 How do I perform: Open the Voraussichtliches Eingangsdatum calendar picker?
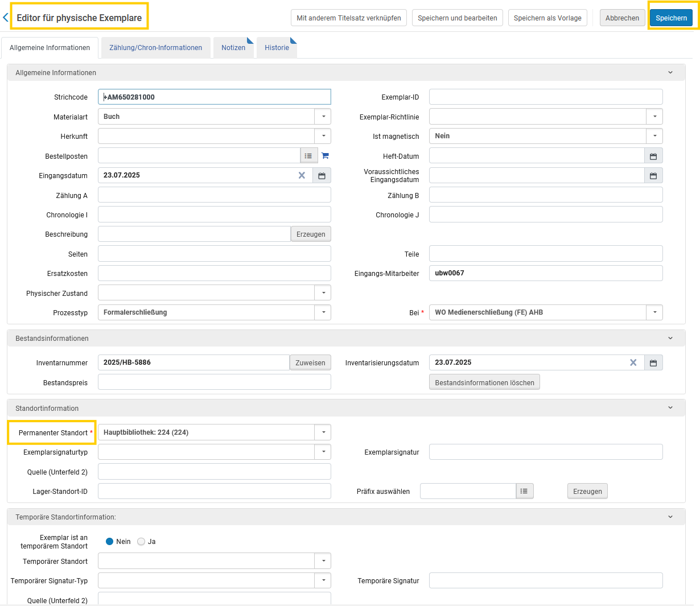[653, 175]
